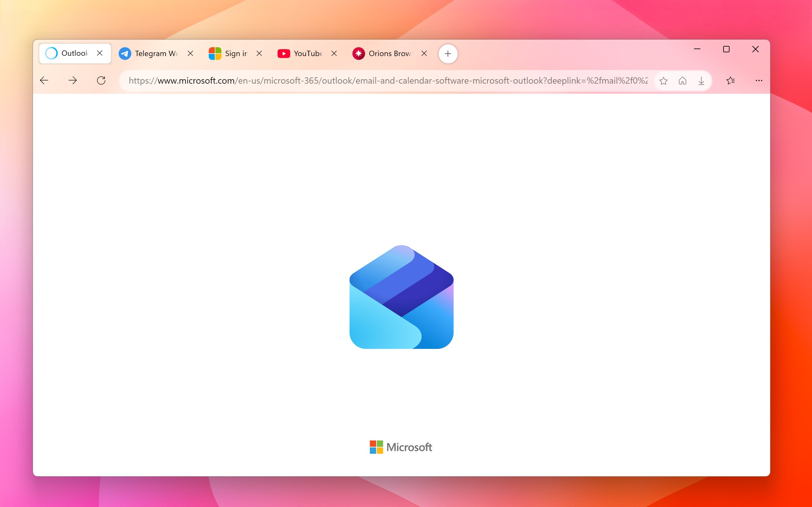This screenshot has height=507, width=812.
Task: Click the loading spinner on the Outlook tab
Action: (x=51, y=53)
